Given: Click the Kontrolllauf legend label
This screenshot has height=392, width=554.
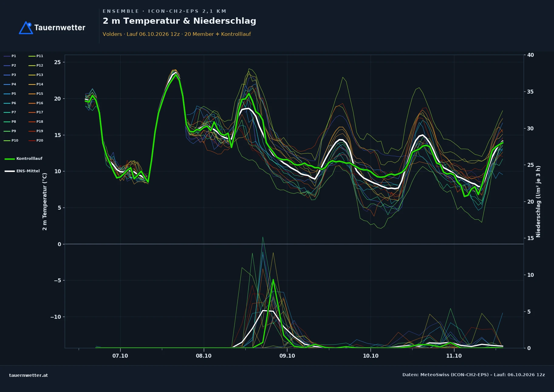Looking at the screenshot, I should tap(29, 159).
